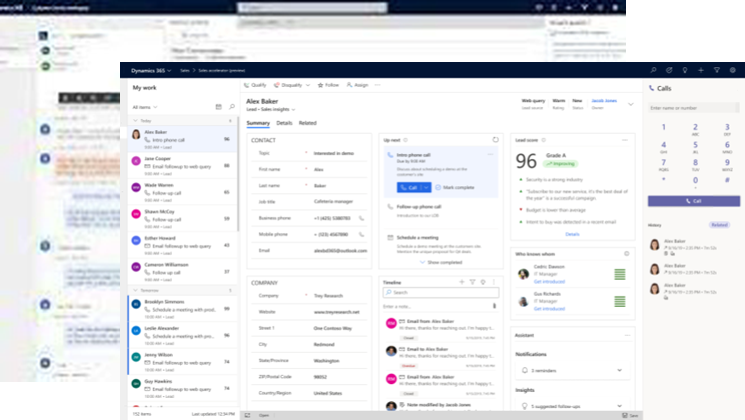Viewport: 745px width, 420px height.
Task: Click the calendar icon in My work header
Action: [218, 106]
